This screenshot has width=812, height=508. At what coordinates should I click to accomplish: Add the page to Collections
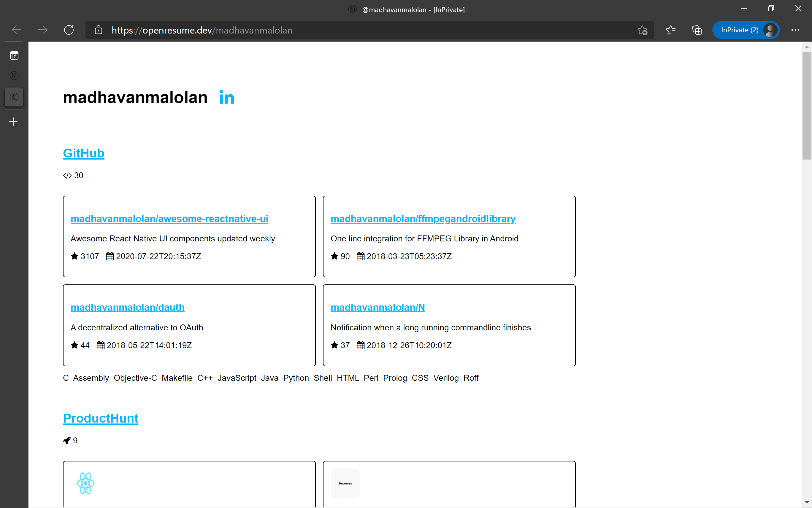pyautogui.click(x=696, y=30)
